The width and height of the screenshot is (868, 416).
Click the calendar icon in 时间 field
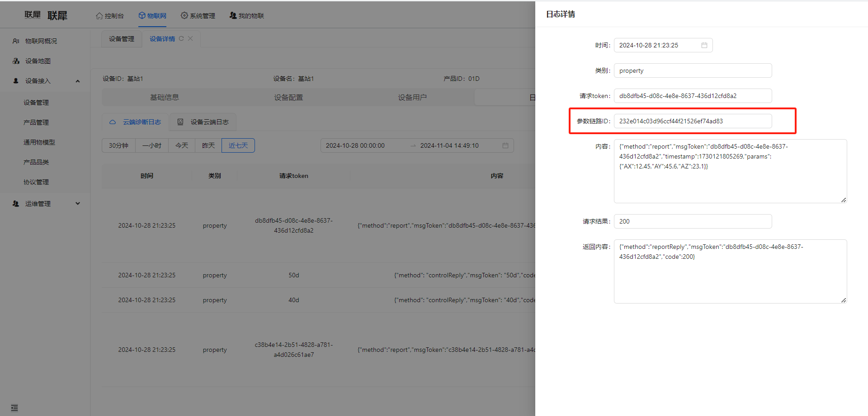[704, 45]
